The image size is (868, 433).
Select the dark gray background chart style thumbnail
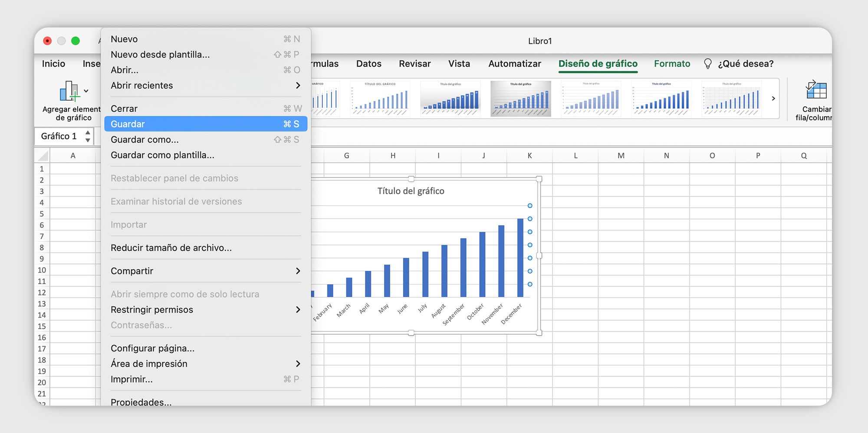click(x=521, y=98)
